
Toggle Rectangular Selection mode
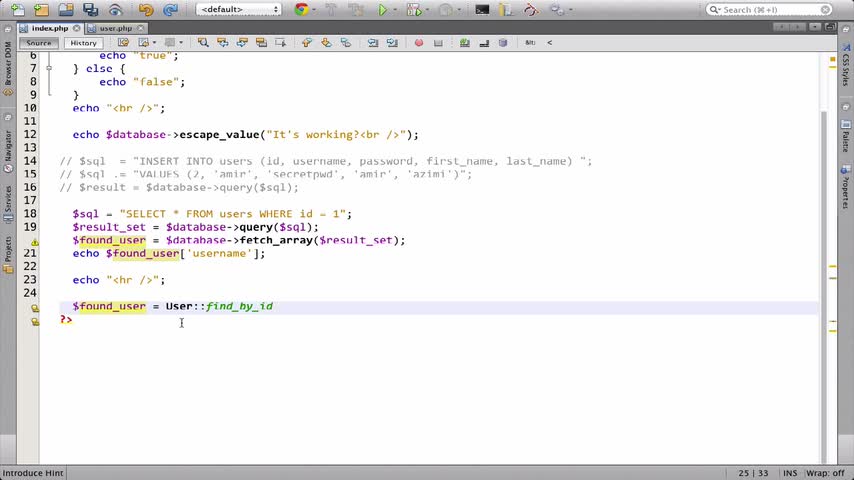point(280,42)
